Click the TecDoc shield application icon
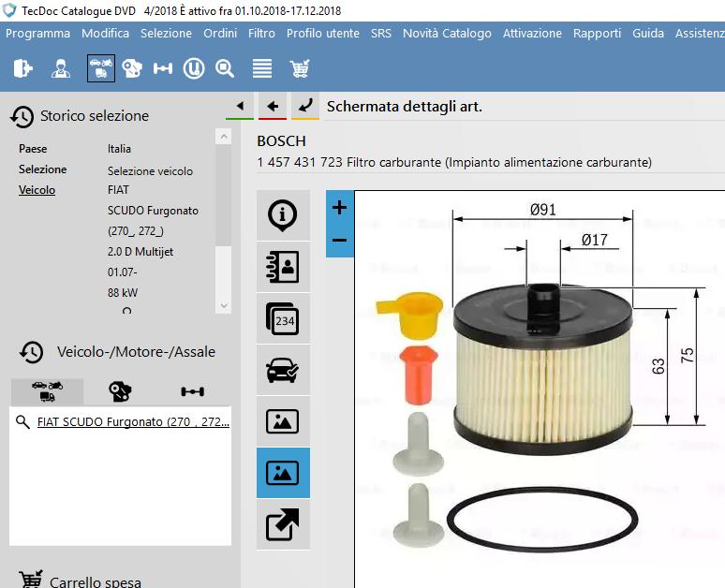725x588 pixels. pos(9,10)
